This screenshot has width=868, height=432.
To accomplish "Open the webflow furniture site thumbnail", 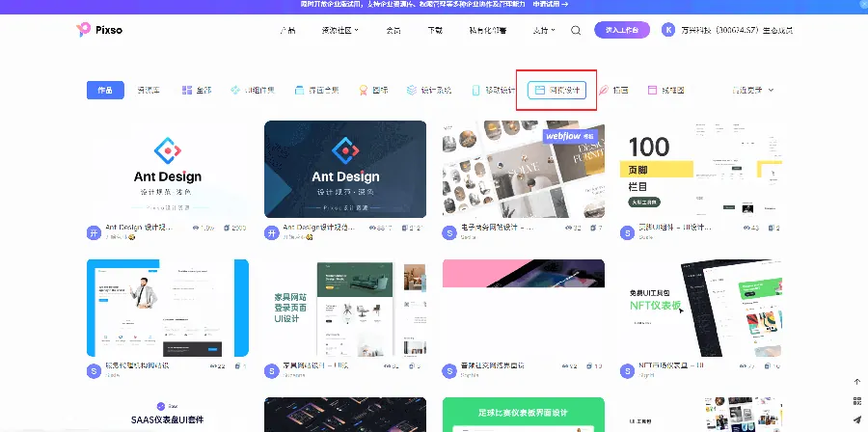I will coord(524,170).
